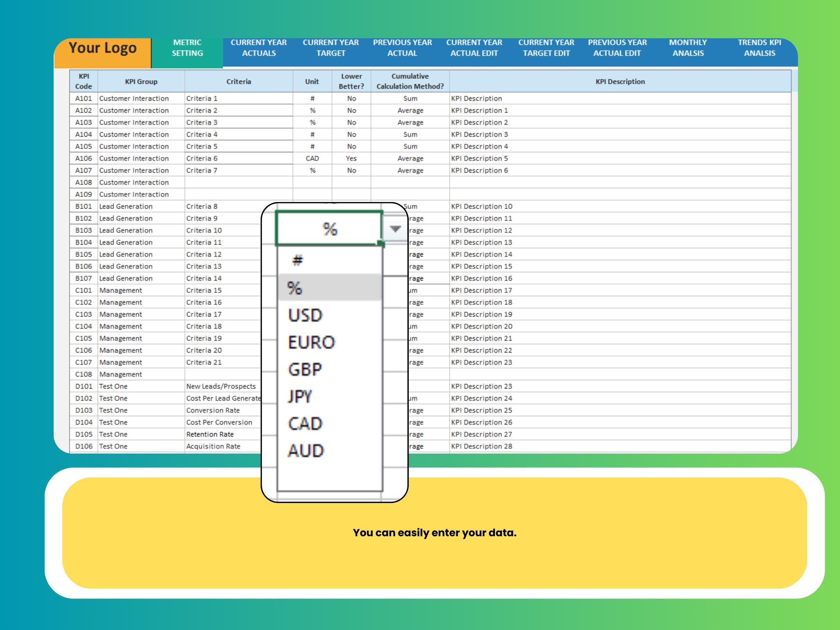Image resolution: width=840 pixels, height=630 pixels.
Task: Open the CURRENT YEAR ACTUALS tab
Action: point(259,48)
